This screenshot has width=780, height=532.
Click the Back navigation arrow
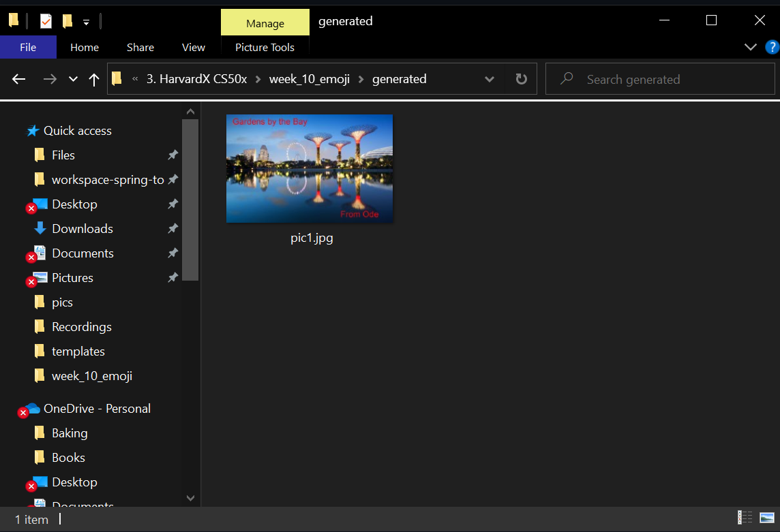[18, 79]
